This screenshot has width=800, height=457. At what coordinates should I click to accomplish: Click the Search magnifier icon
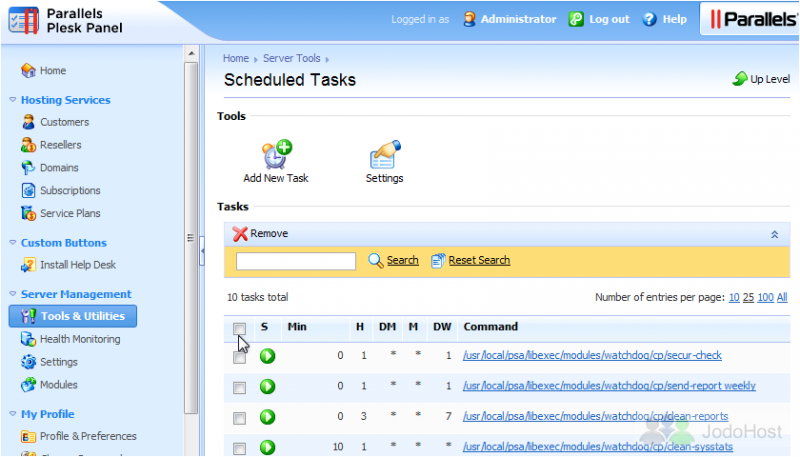tap(376, 260)
